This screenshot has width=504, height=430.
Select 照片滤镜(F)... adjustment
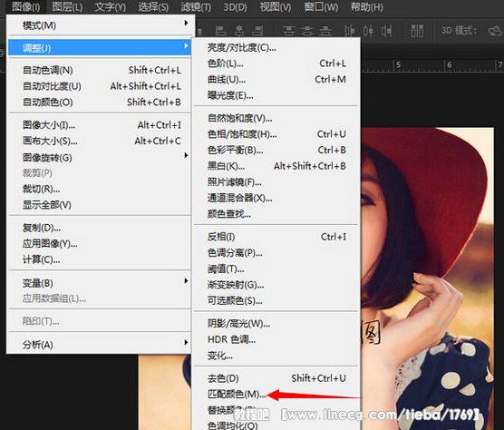click(276, 182)
